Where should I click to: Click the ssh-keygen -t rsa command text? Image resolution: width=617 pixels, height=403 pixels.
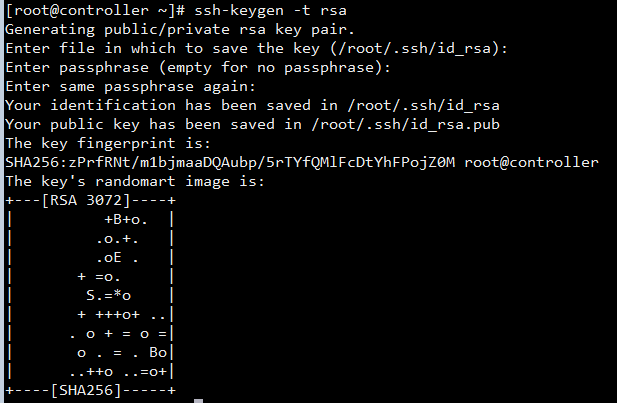pos(270,11)
